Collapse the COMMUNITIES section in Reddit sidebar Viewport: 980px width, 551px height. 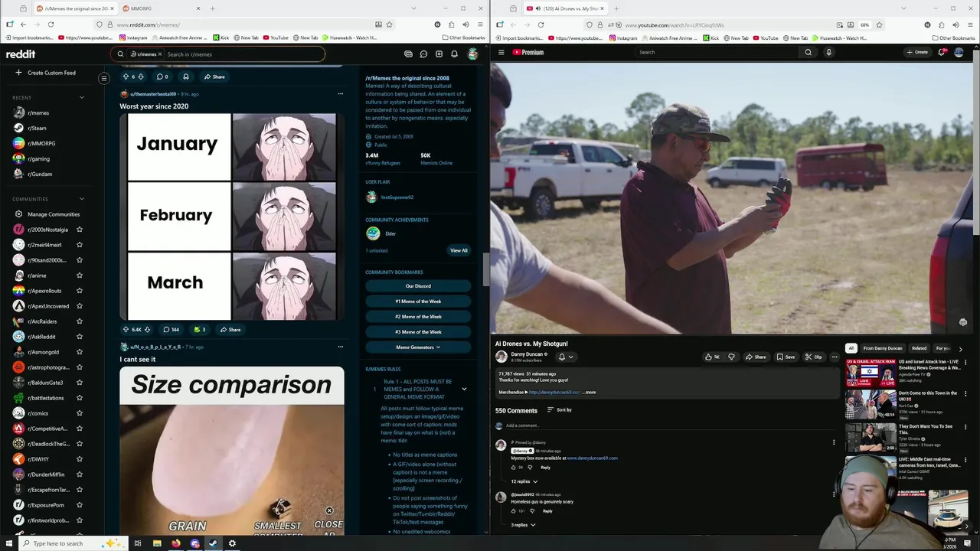[x=82, y=199]
